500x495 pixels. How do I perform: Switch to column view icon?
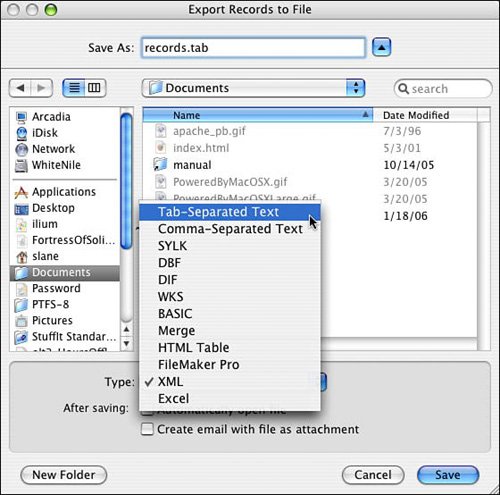click(95, 88)
